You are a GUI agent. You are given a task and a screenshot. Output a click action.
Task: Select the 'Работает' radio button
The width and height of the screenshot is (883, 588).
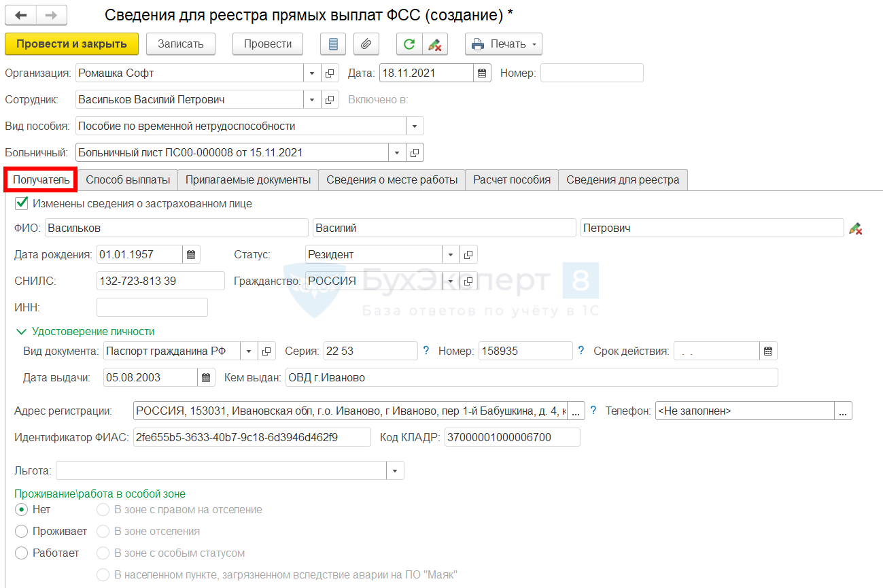22,553
